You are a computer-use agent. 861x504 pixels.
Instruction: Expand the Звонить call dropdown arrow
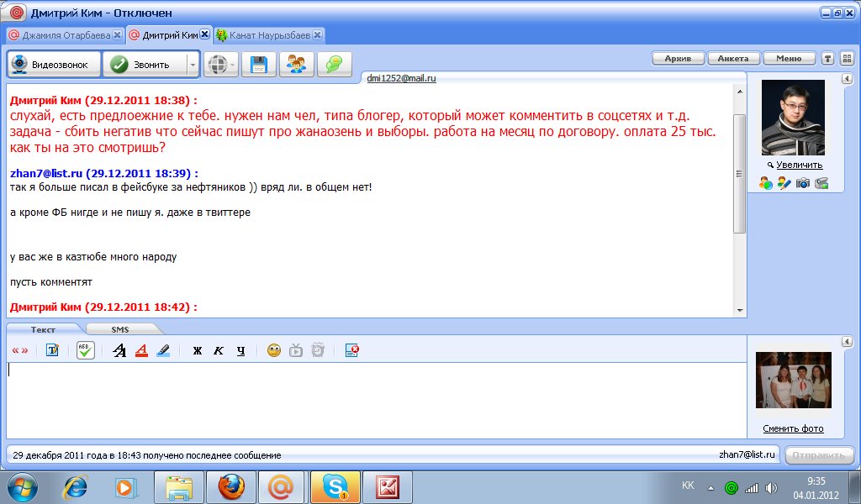[x=193, y=65]
